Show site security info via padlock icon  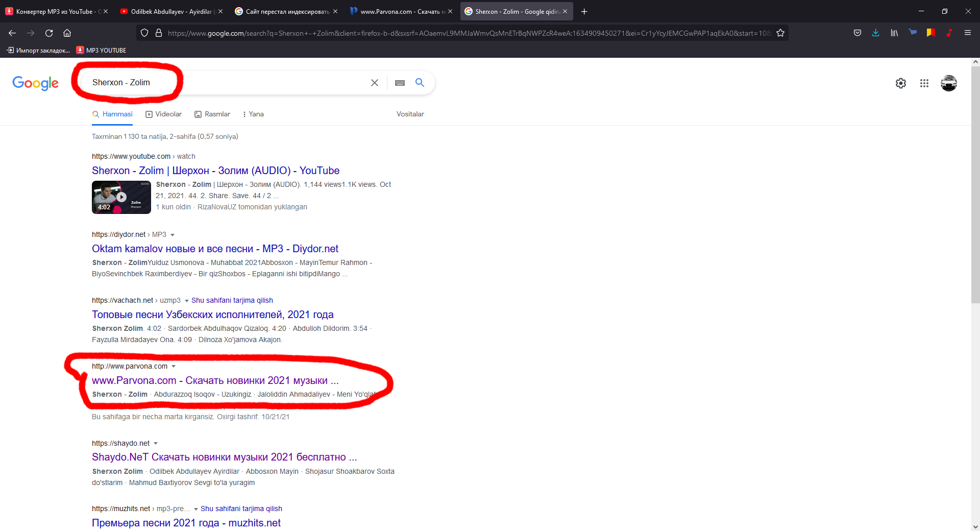click(159, 33)
